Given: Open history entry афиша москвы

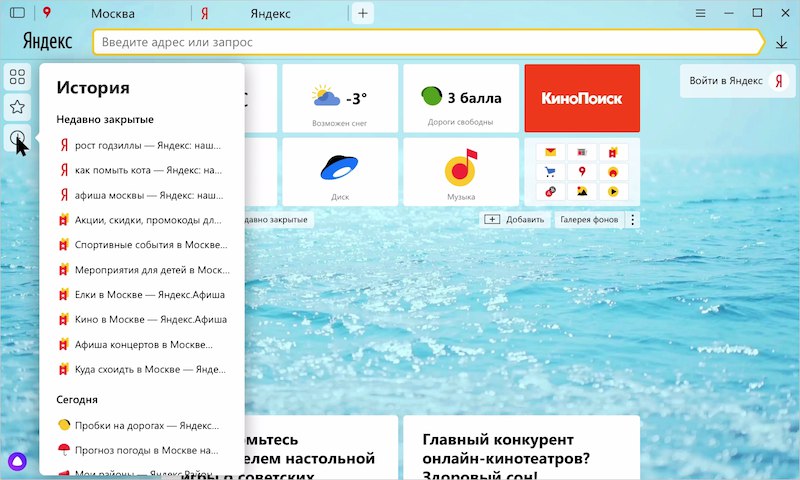Looking at the screenshot, I should [x=141, y=195].
